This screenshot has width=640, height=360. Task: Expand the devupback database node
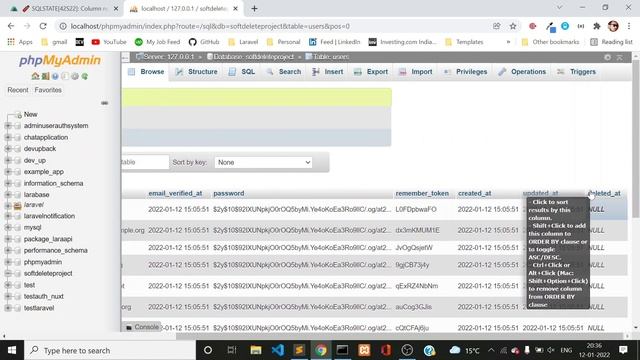(8, 149)
